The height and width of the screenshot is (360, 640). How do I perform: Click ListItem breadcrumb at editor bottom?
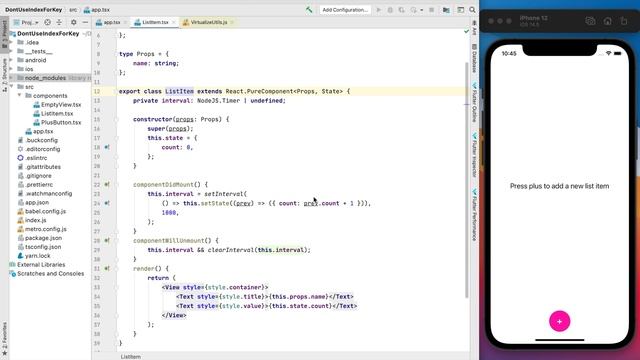131,356
